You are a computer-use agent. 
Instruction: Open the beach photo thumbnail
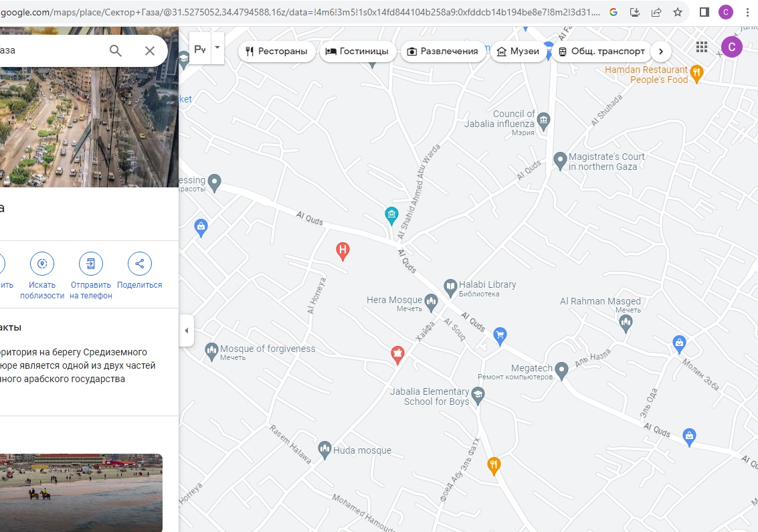click(81, 493)
